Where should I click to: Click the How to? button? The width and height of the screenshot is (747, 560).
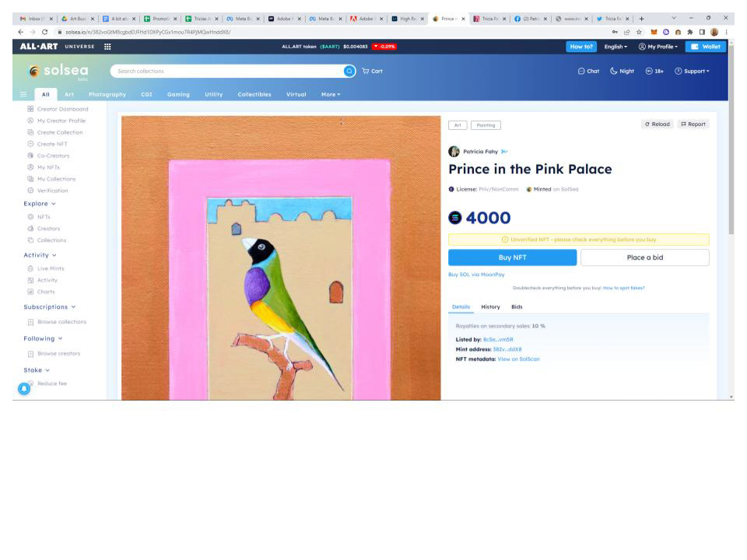(581, 47)
